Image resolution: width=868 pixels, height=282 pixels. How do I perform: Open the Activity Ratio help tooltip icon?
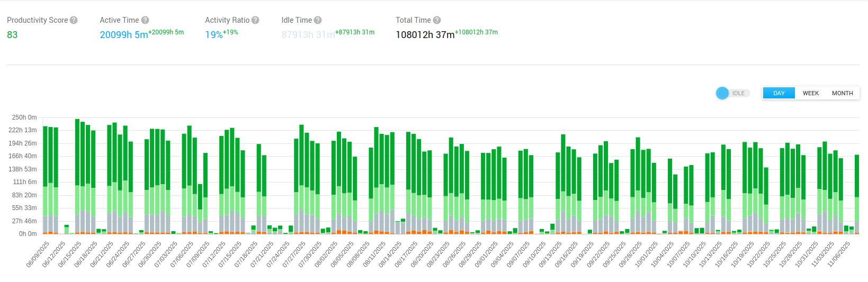coord(255,20)
